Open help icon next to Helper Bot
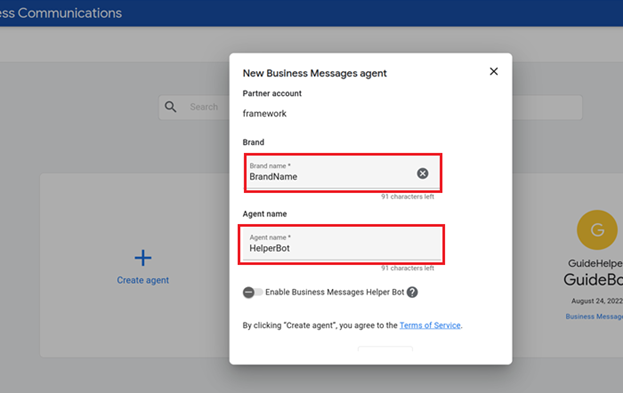Viewport: 623px width, 393px height. click(x=412, y=292)
